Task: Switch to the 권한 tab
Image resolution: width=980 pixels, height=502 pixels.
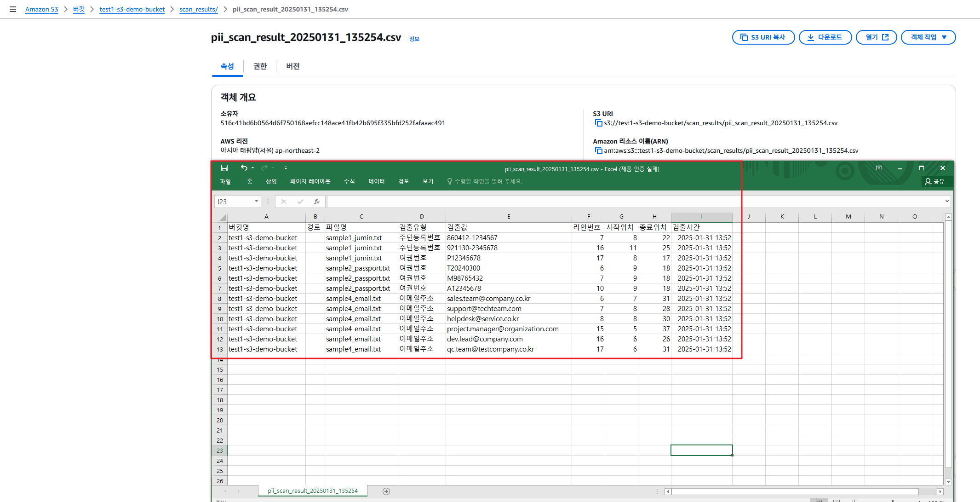Action: [260, 66]
